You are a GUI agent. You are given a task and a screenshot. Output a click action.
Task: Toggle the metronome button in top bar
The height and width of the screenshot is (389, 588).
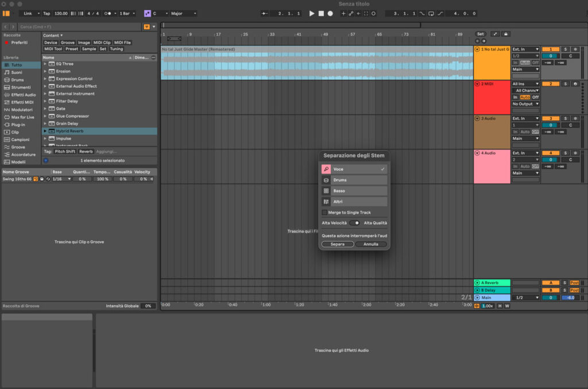[107, 14]
